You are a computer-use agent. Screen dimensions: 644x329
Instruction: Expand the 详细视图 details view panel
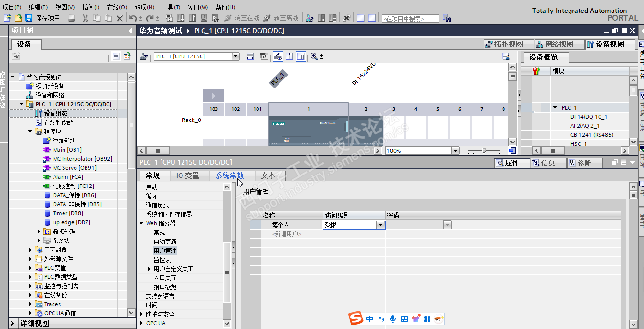(13, 324)
